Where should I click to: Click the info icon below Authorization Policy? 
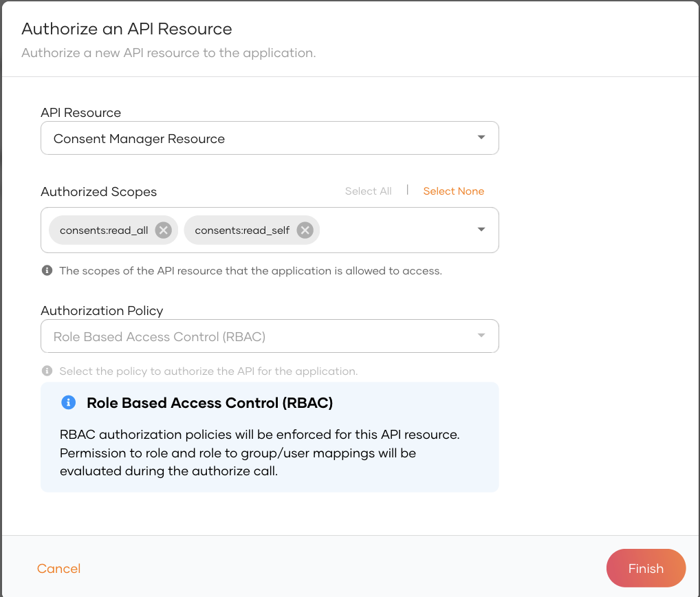coord(47,371)
